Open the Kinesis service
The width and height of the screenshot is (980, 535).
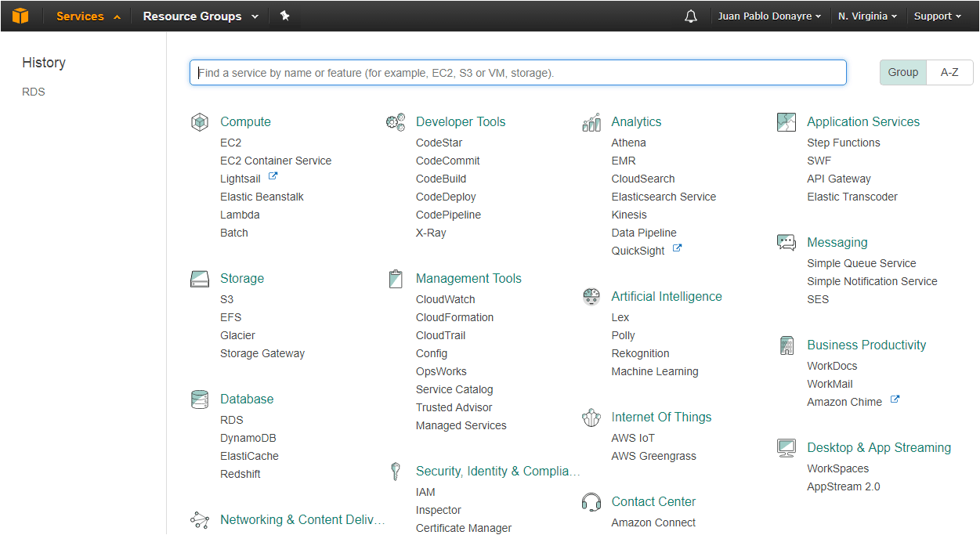pos(629,215)
